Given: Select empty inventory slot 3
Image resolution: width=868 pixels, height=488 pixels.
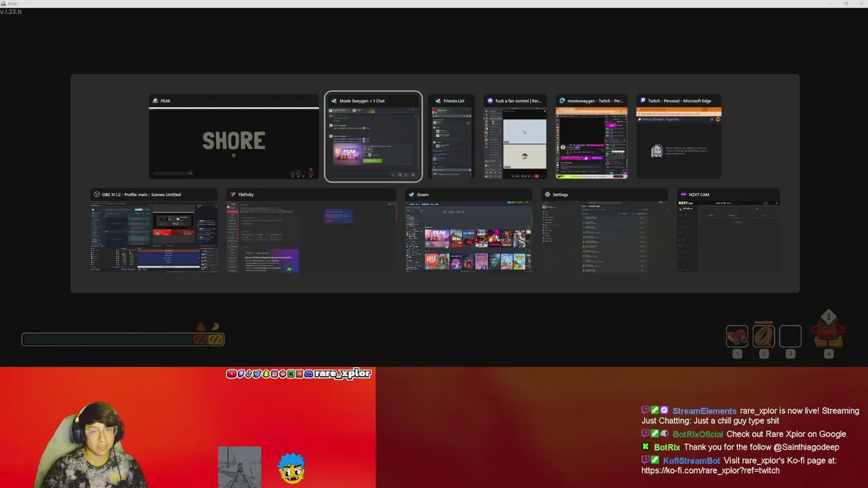Looking at the screenshot, I should tap(790, 336).
